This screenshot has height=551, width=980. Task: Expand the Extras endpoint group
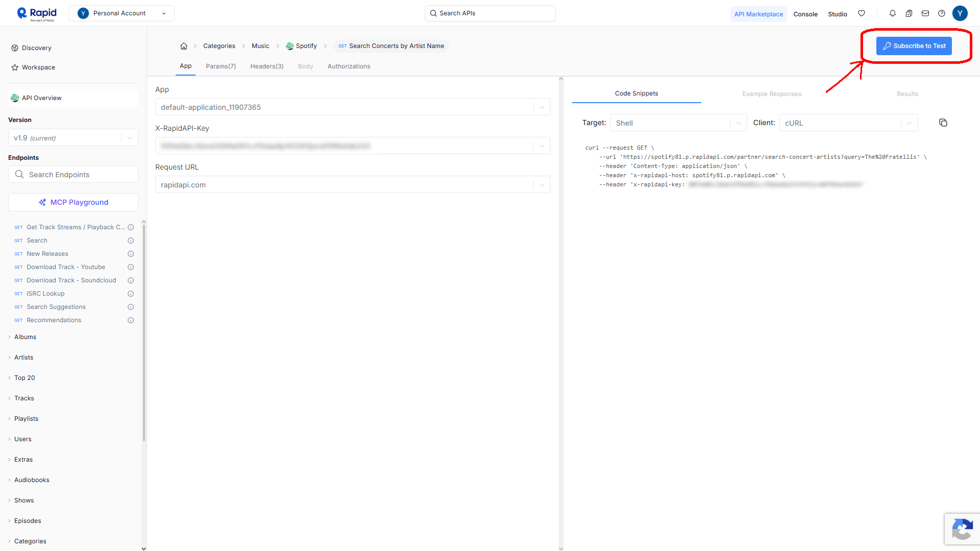(x=23, y=460)
